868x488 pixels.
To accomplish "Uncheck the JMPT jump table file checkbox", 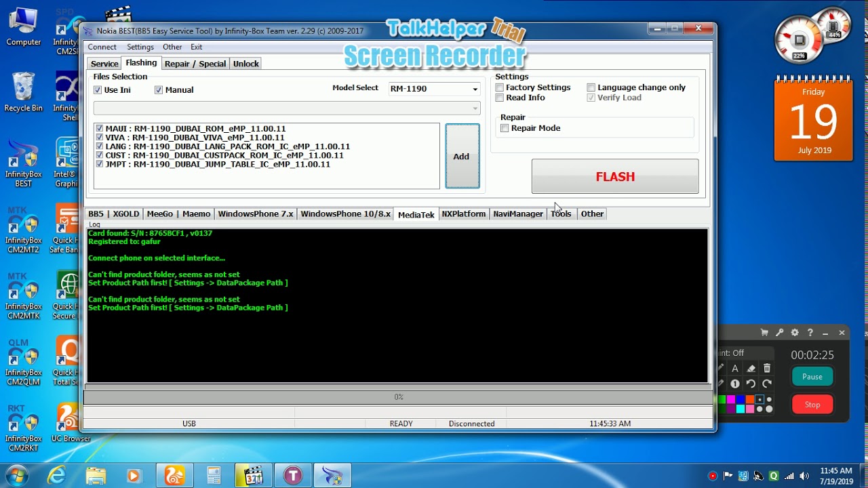I will click(x=100, y=164).
